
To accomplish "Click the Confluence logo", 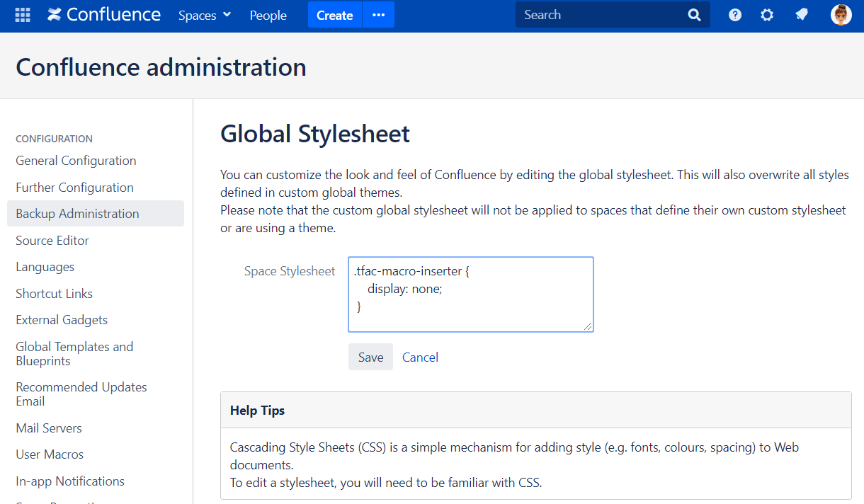I will pos(104,15).
